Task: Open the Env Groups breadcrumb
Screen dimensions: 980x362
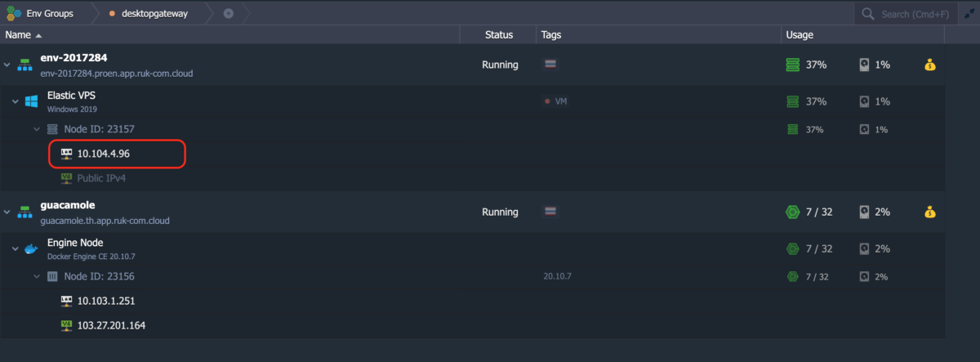Action: [x=50, y=14]
